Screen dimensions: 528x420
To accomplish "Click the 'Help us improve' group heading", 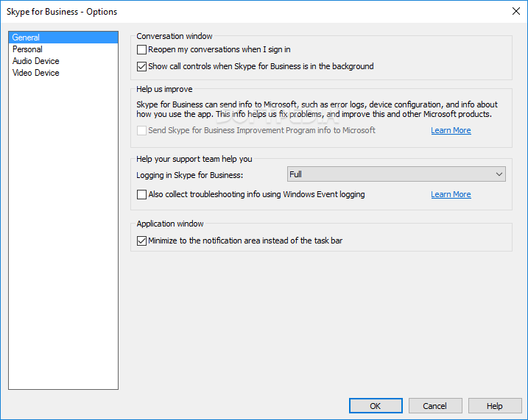I will coord(164,89).
